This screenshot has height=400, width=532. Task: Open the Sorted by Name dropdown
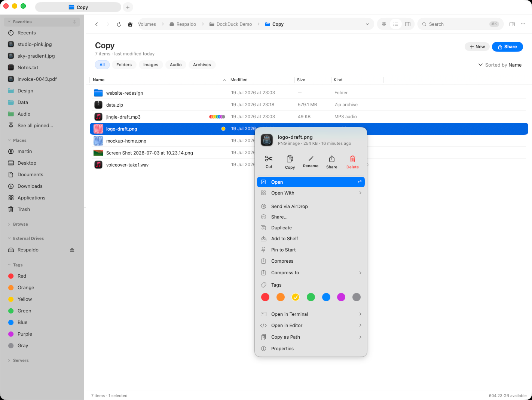tap(500, 65)
